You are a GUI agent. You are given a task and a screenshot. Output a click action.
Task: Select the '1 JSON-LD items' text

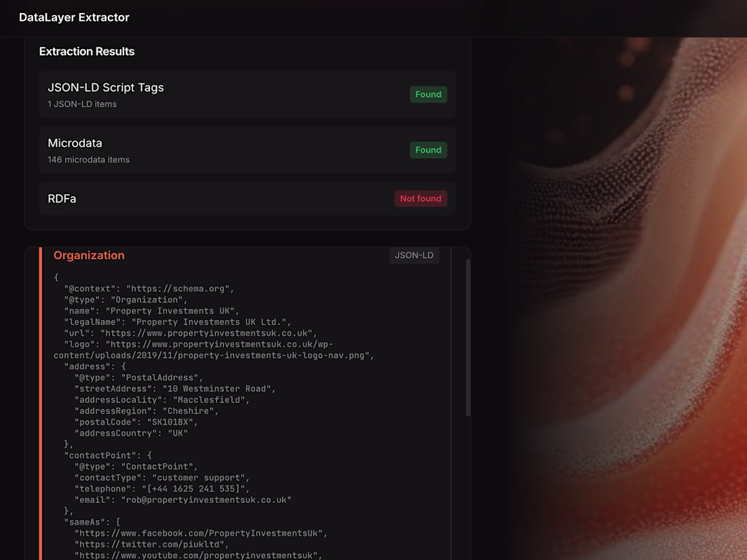click(82, 105)
